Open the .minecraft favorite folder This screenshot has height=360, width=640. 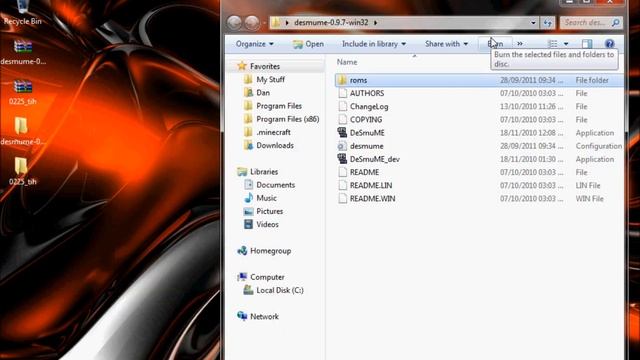pos(273,132)
